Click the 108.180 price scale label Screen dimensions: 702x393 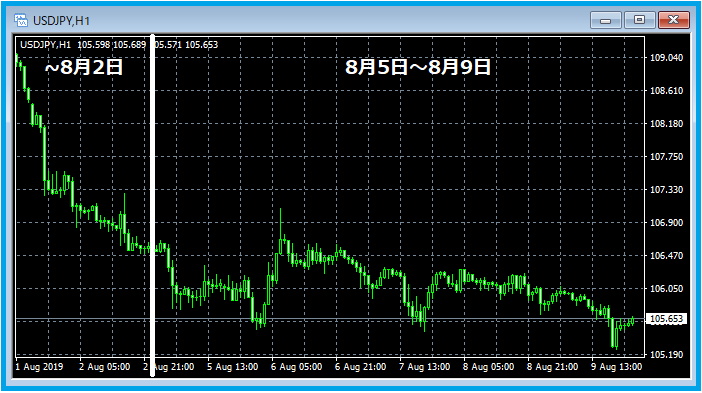click(x=666, y=124)
